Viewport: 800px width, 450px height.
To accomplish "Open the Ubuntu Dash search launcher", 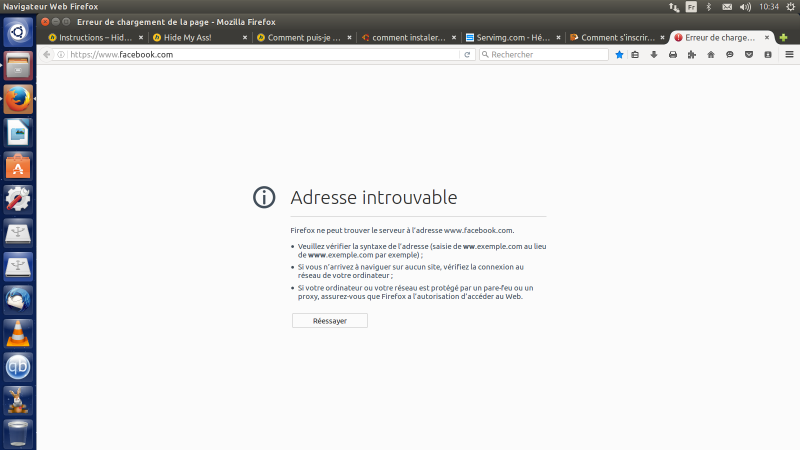I will point(18,32).
